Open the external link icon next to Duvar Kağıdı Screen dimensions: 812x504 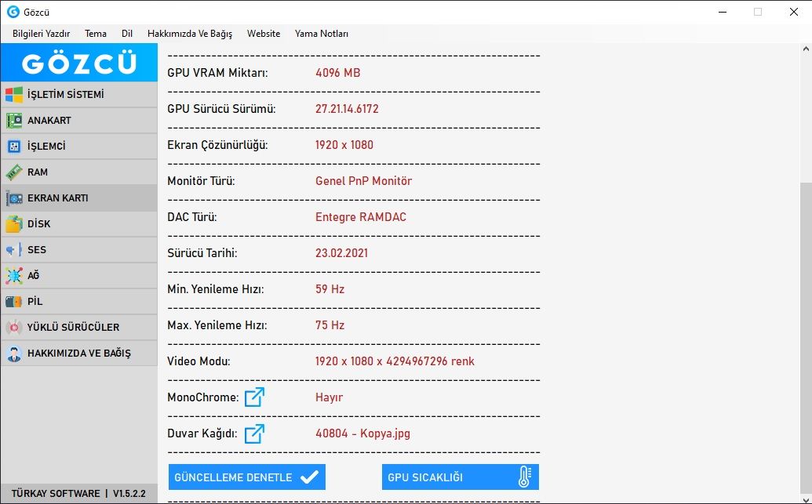tap(254, 433)
